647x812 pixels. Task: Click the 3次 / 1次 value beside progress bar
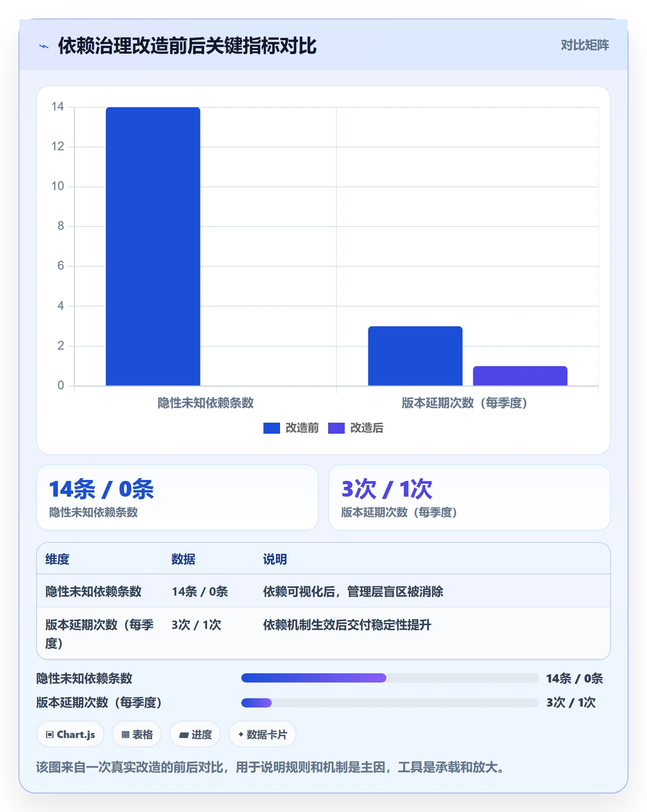pos(571,703)
